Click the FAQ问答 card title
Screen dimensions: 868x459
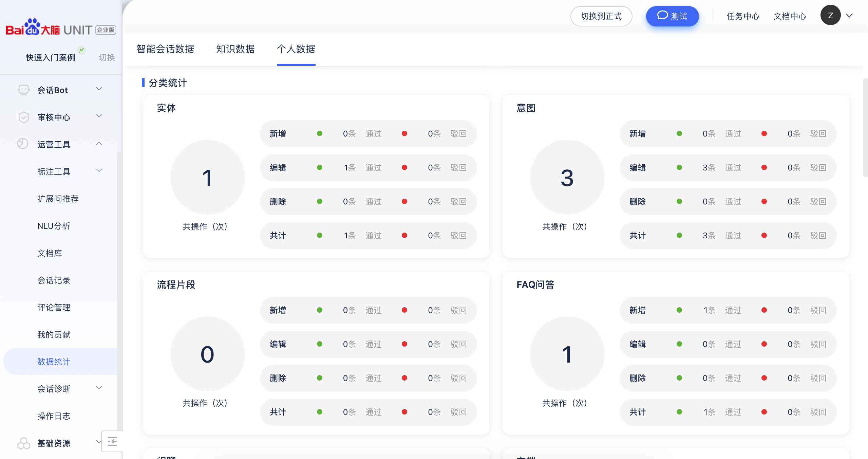(x=535, y=284)
